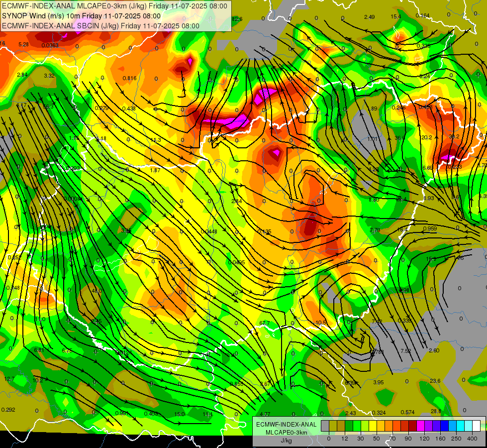This screenshot has height=448, width=487.
Task: Click the map value '5.28'
Action: 23,44
